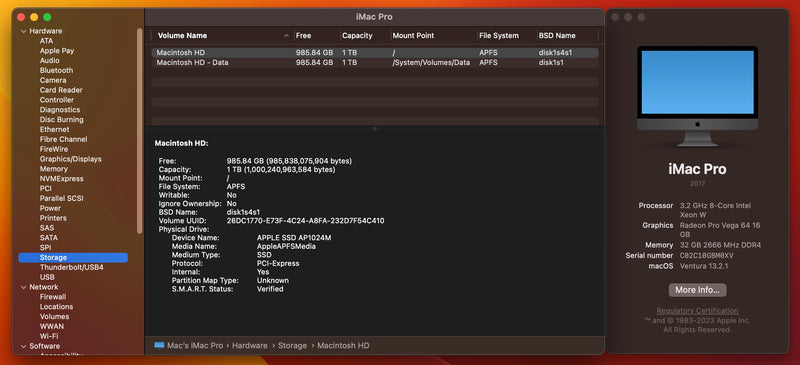
Task: Select NVMExpress in sidebar
Action: pos(61,179)
